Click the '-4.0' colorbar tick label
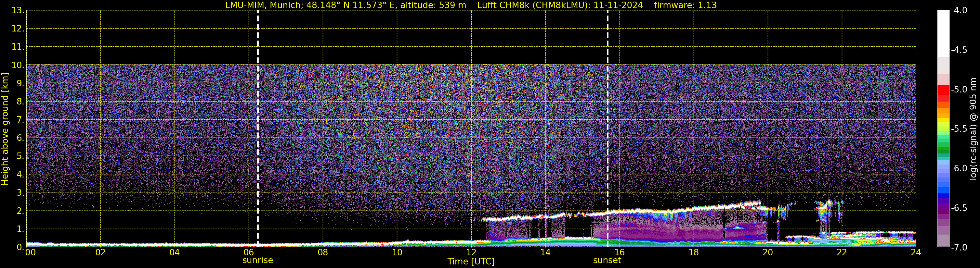This screenshot has width=980, height=268. [x=959, y=11]
